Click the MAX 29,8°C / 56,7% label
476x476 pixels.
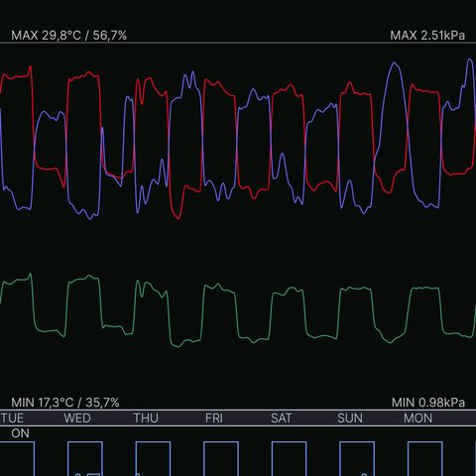[x=68, y=36]
